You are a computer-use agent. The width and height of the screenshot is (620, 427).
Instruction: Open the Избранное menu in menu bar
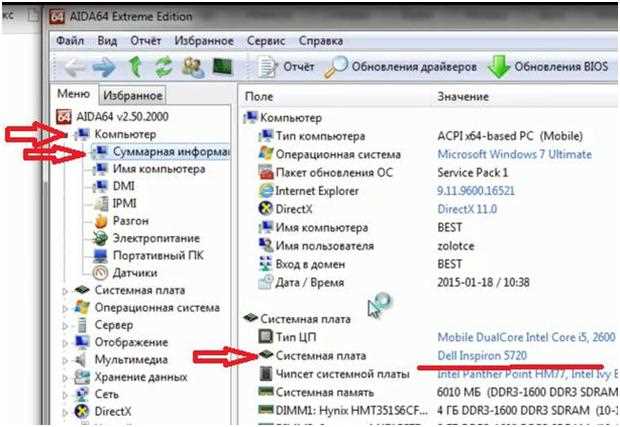tap(204, 41)
